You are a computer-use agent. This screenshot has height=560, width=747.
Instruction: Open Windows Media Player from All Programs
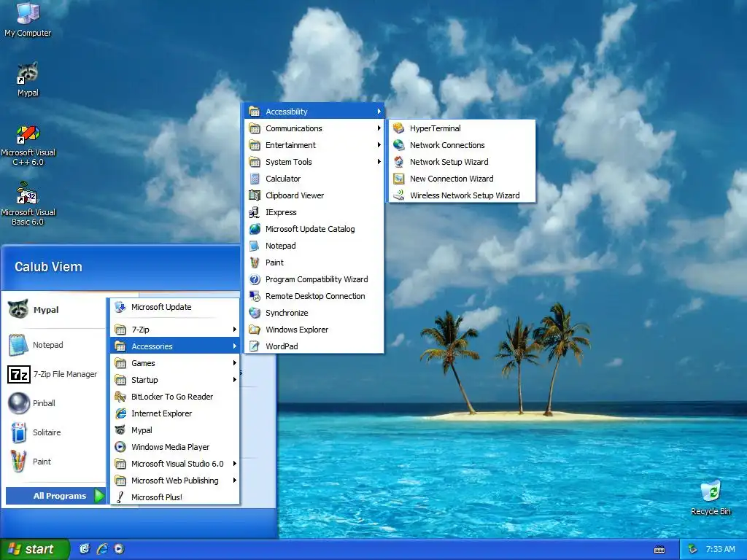click(175, 447)
